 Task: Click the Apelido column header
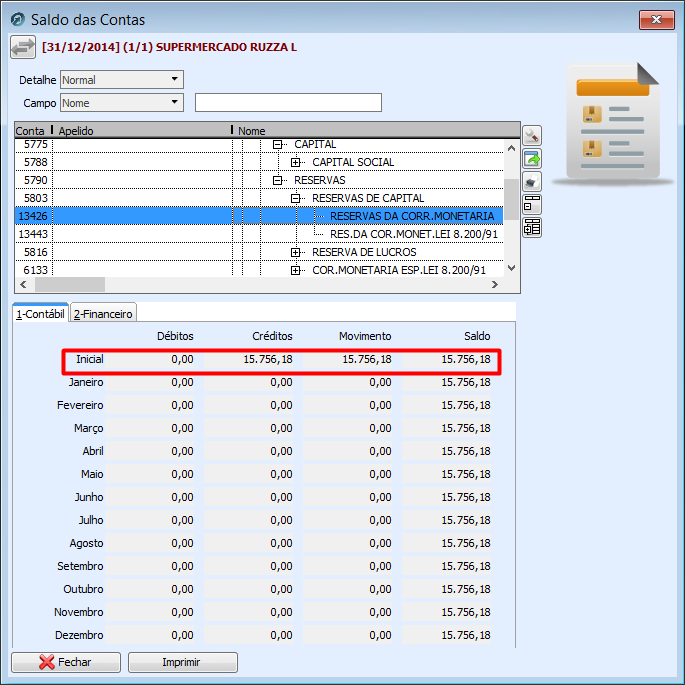coord(142,131)
